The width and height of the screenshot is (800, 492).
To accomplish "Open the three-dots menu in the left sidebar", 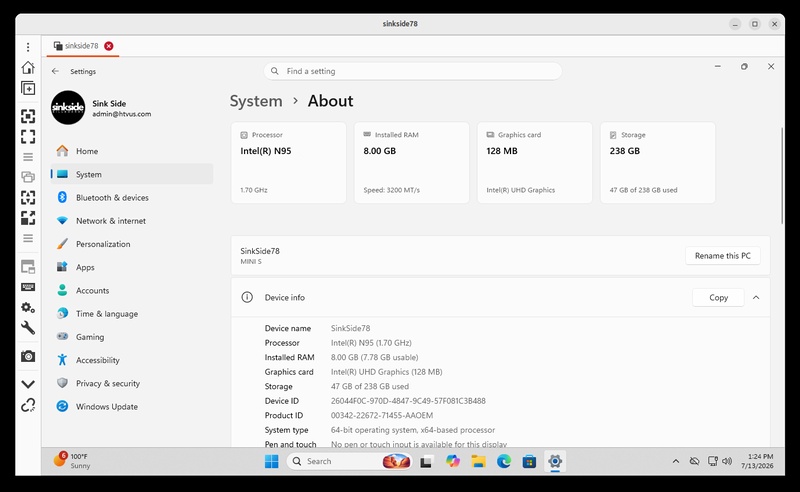I will pos(28,47).
